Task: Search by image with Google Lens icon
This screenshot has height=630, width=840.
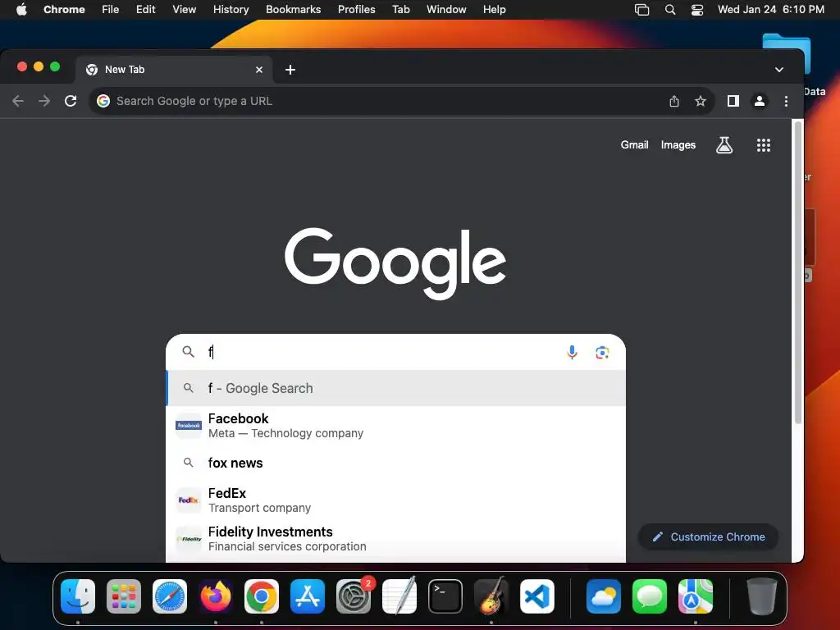Action: coord(602,352)
